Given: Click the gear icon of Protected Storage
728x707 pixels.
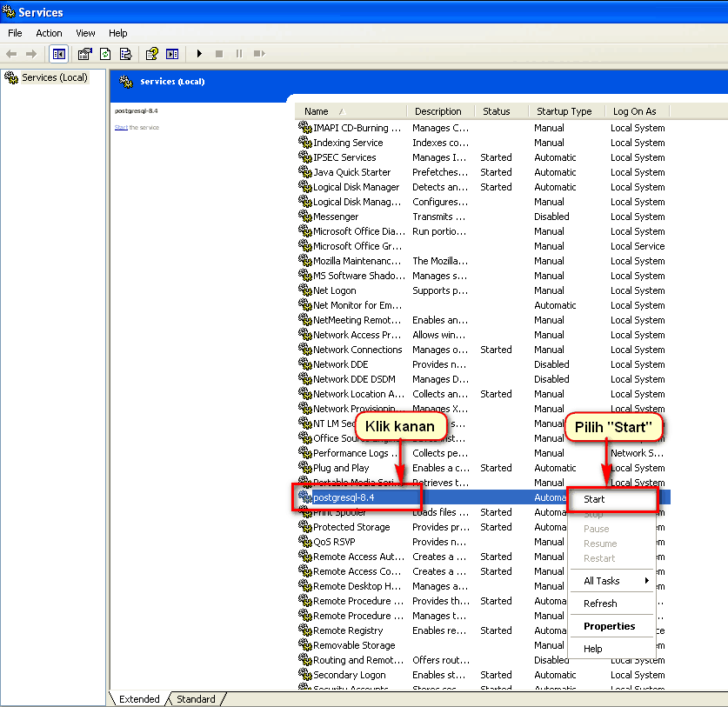Looking at the screenshot, I should (304, 526).
